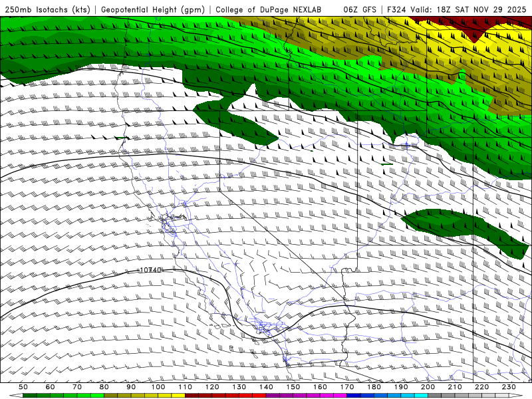
Task: Click the '110' value on the isotach scale
Action: click(x=185, y=387)
